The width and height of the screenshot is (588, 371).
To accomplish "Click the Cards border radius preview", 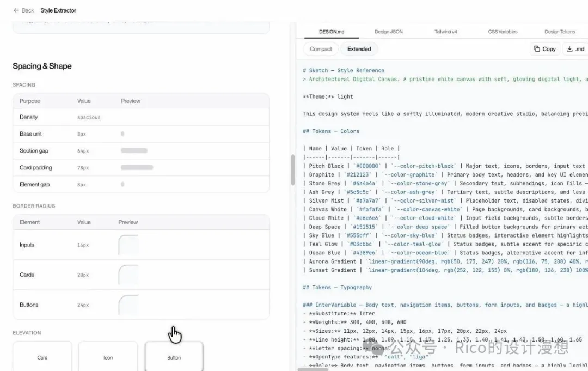I will click(128, 275).
